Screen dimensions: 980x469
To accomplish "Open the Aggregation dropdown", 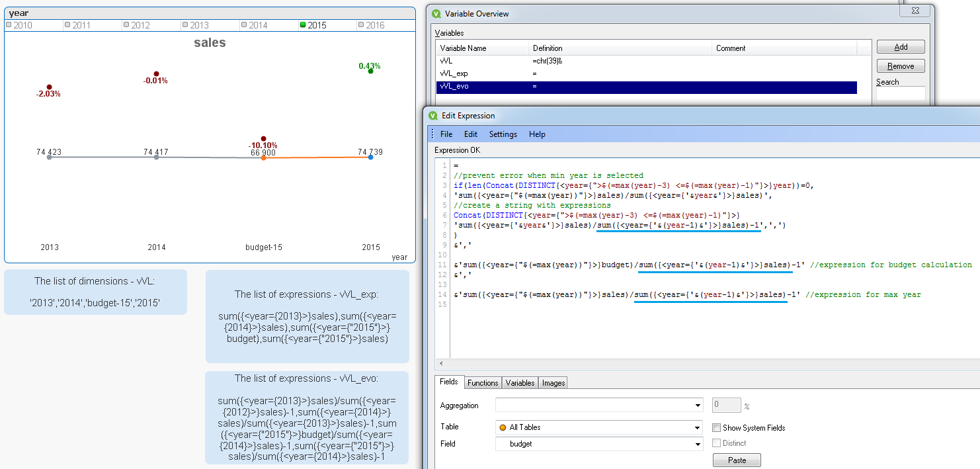I will (x=698, y=405).
